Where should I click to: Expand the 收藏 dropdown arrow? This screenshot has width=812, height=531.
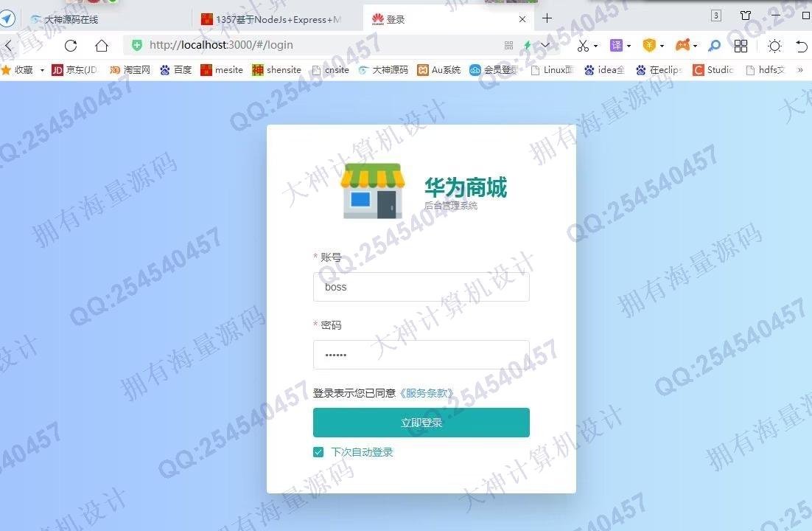[42, 70]
